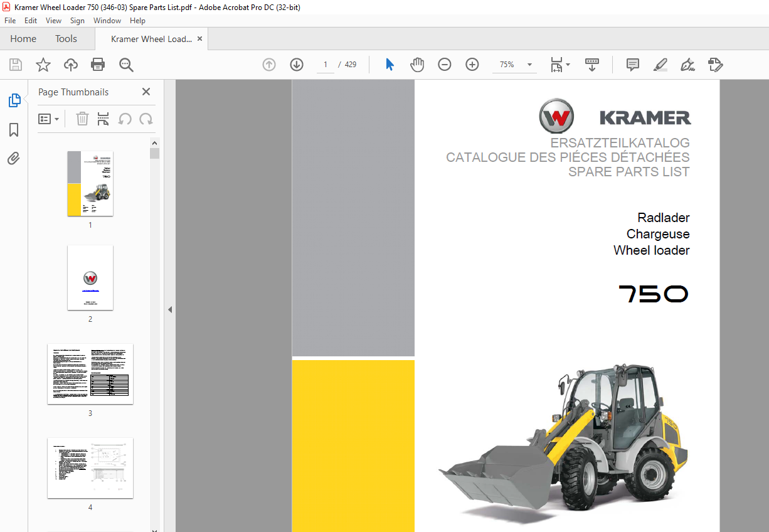Open Bookmarks panel in sidebar
Viewport: 769px width, 532px height.
tap(14, 130)
